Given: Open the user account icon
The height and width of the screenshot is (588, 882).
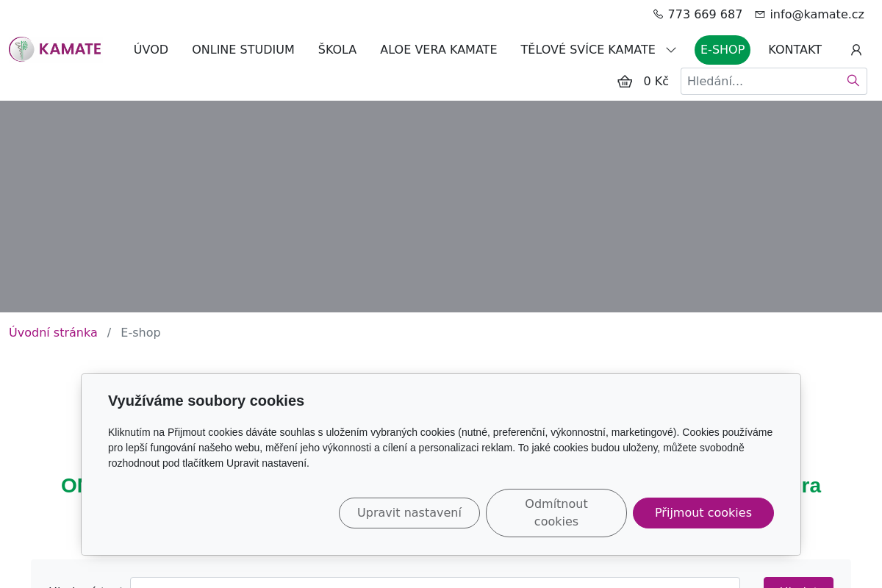Looking at the screenshot, I should pos(856,50).
